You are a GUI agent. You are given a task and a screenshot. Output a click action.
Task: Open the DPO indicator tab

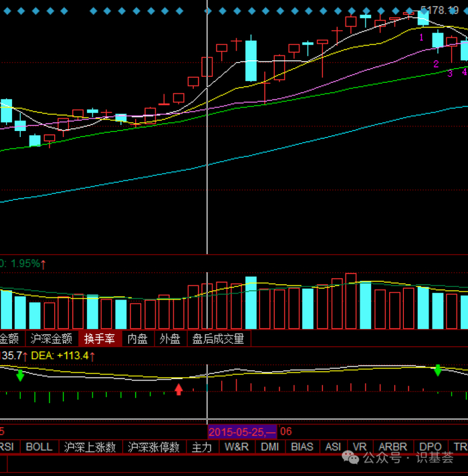point(431,447)
